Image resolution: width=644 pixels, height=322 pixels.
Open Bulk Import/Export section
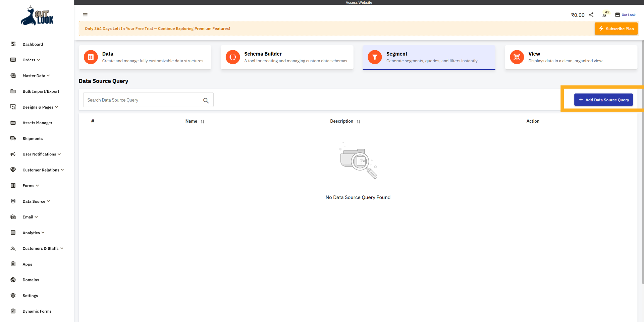[x=41, y=91]
